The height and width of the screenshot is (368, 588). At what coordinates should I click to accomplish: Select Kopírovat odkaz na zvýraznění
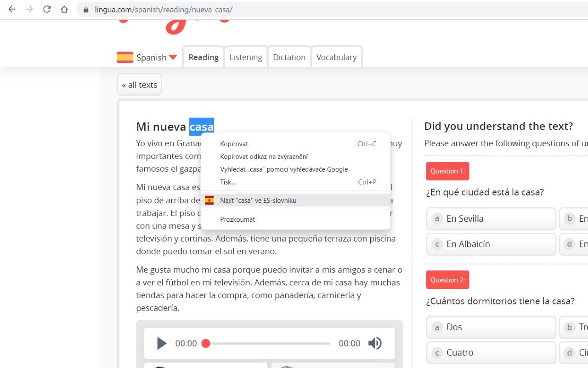(x=295, y=156)
